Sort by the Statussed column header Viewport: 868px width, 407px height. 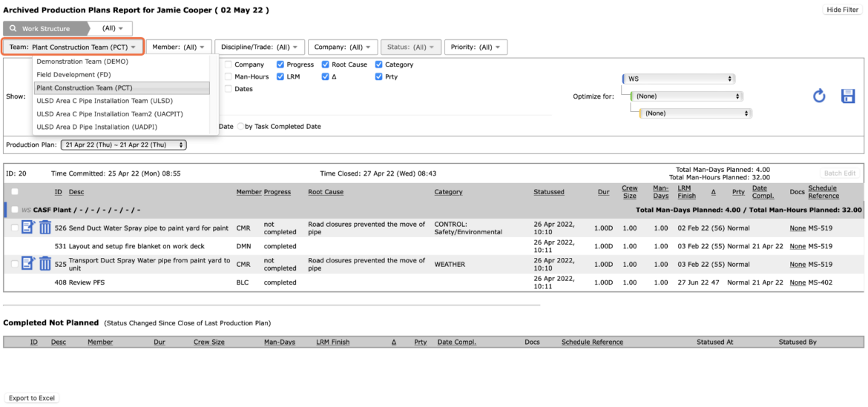coord(549,193)
